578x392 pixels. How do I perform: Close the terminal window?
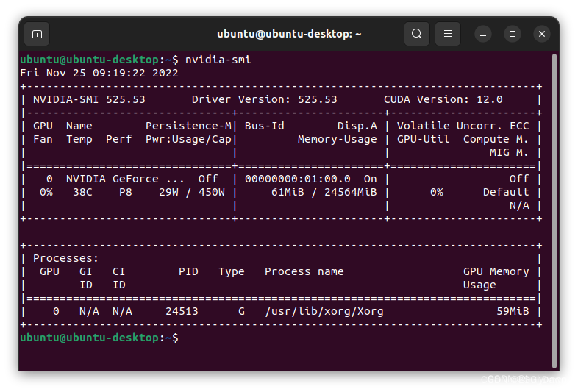click(542, 34)
